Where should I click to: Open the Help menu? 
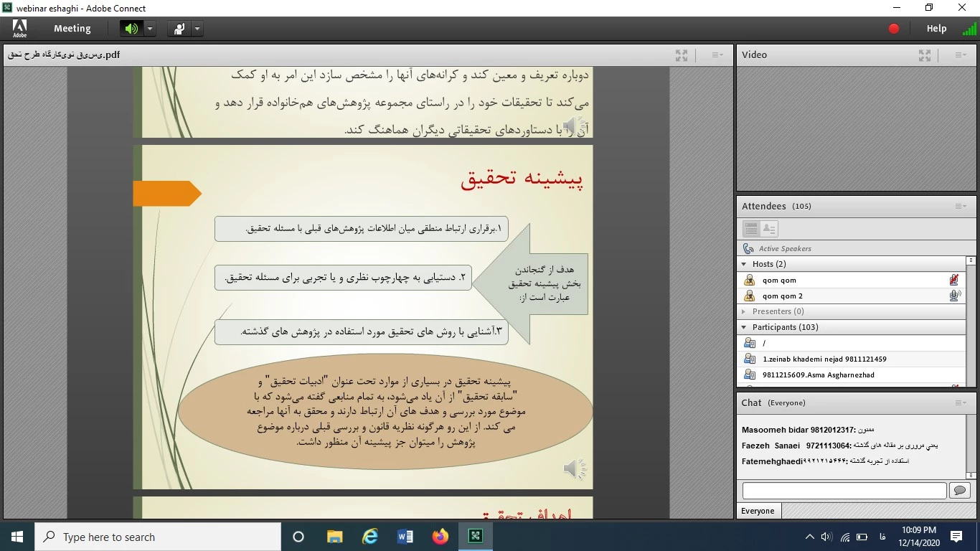tap(936, 29)
